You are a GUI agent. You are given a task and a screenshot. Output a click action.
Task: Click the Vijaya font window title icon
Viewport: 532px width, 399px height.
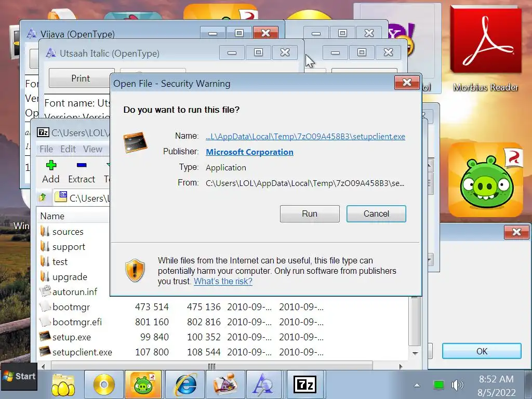pos(32,34)
